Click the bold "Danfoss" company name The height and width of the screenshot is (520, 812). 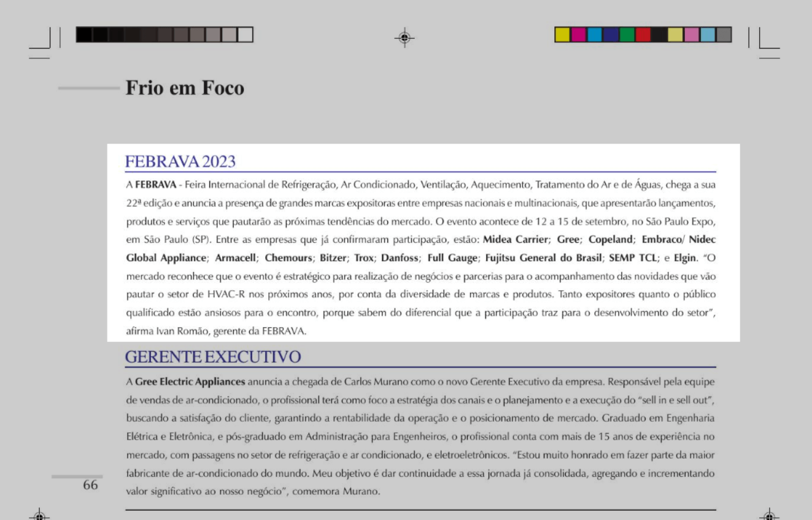(400, 258)
